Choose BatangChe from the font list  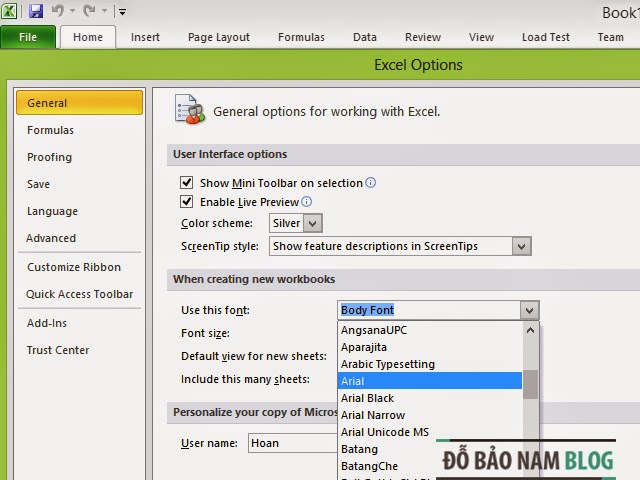(x=430, y=466)
